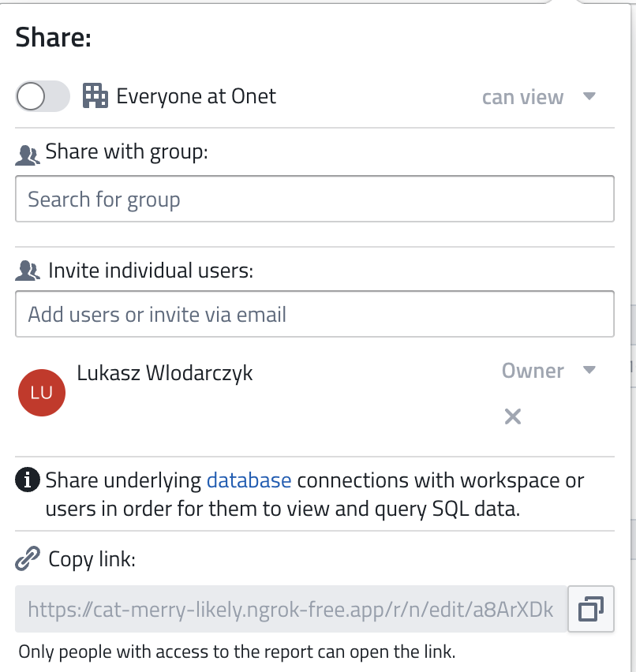This screenshot has height=672, width=636.
Task: Click the group silhouette icon above the group search
Action: 28,152
